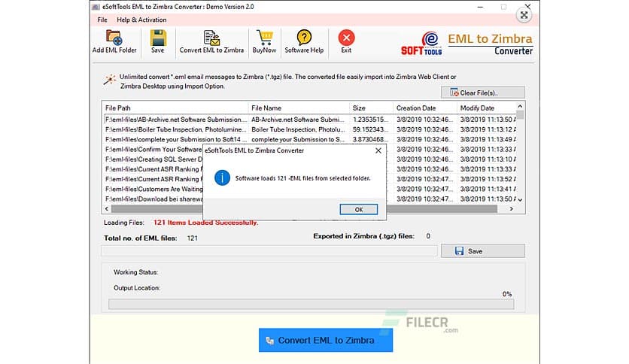Minimize the EML to Zimbra Converter window
The image size is (629, 364).
click(480, 7)
